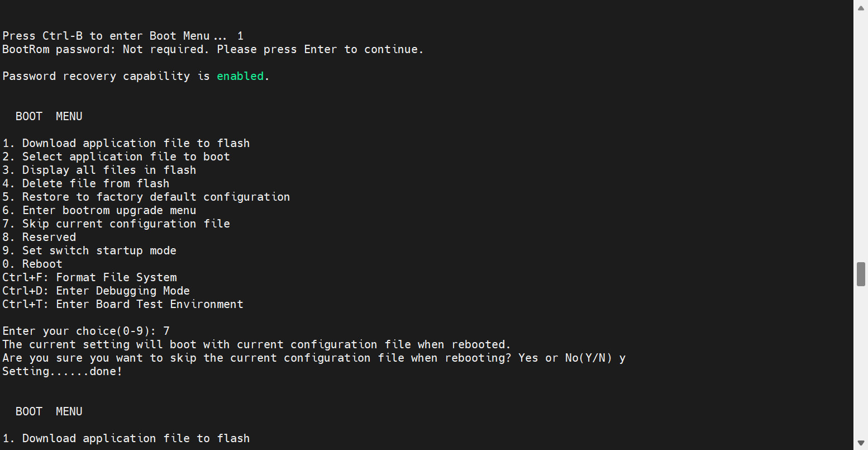Click the scrollbar down arrow

click(x=861, y=444)
